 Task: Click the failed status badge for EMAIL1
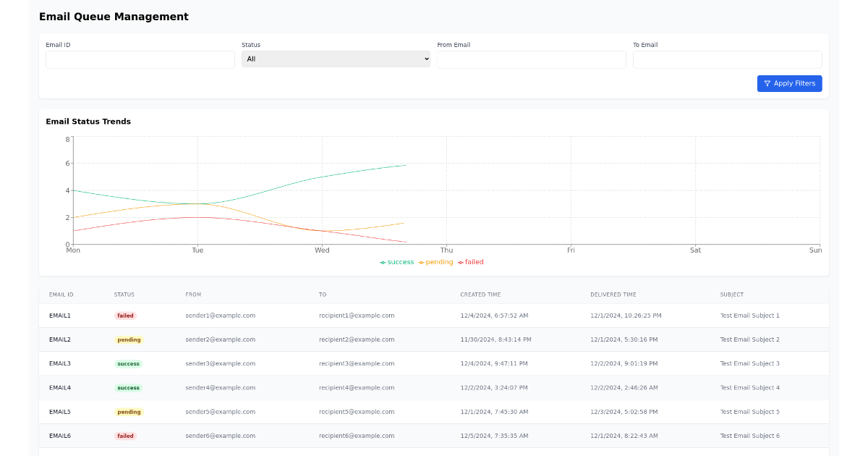pyautogui.click(x=125, y=315)
